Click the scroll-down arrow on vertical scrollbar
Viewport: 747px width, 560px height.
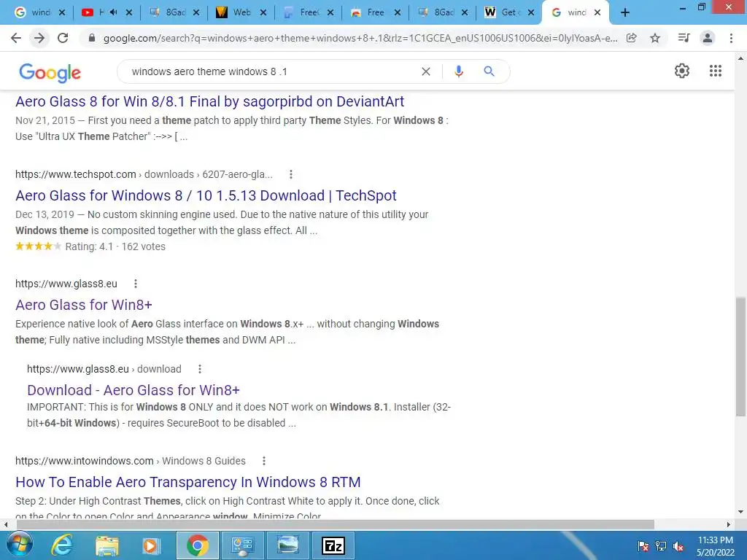coord(740,513)
